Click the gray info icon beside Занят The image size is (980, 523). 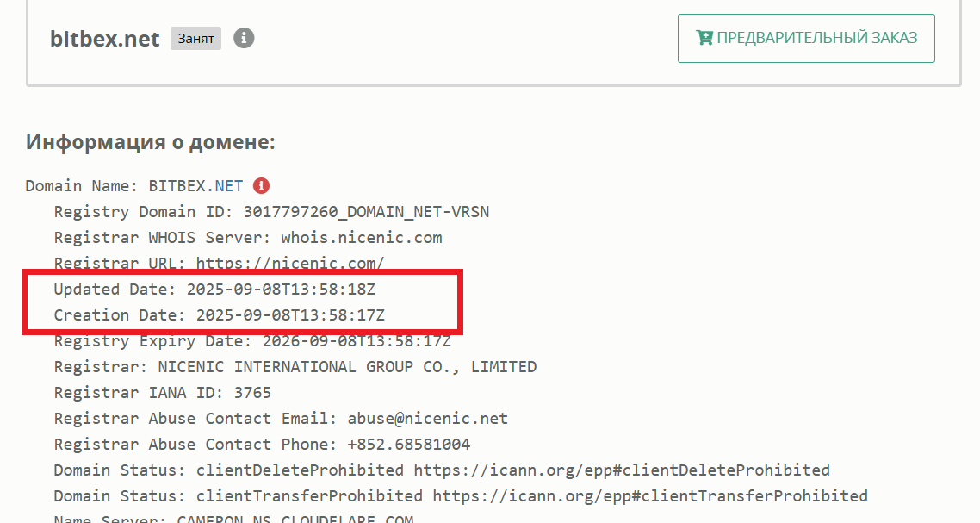[244, 38]
